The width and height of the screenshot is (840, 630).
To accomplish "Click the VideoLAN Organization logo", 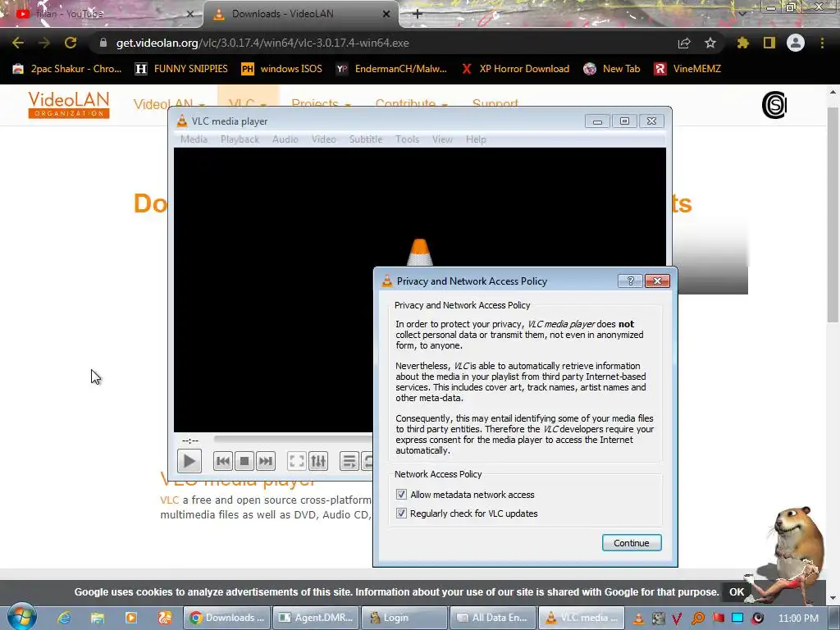I will (x=69, y=104).
